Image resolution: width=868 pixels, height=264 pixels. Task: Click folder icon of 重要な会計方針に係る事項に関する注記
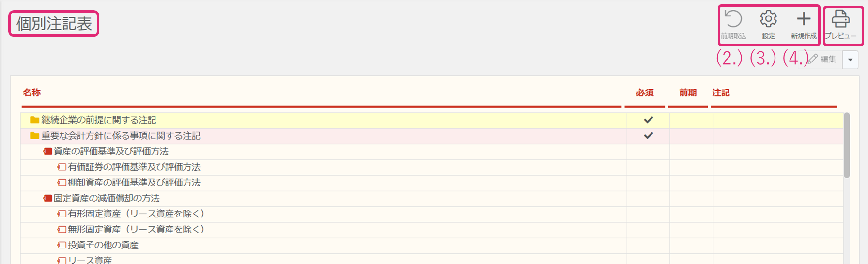pyautogui.click(x=34, y=136)
